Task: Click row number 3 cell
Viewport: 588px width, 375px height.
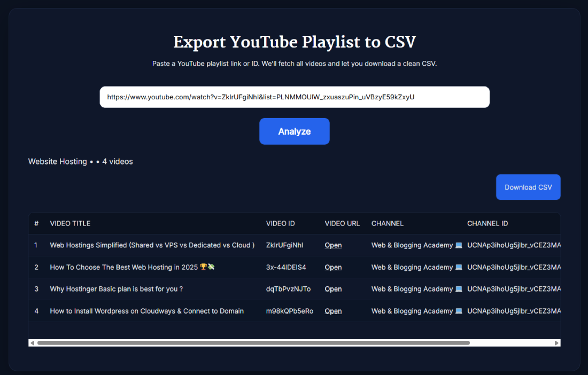Action: (36, 289)
